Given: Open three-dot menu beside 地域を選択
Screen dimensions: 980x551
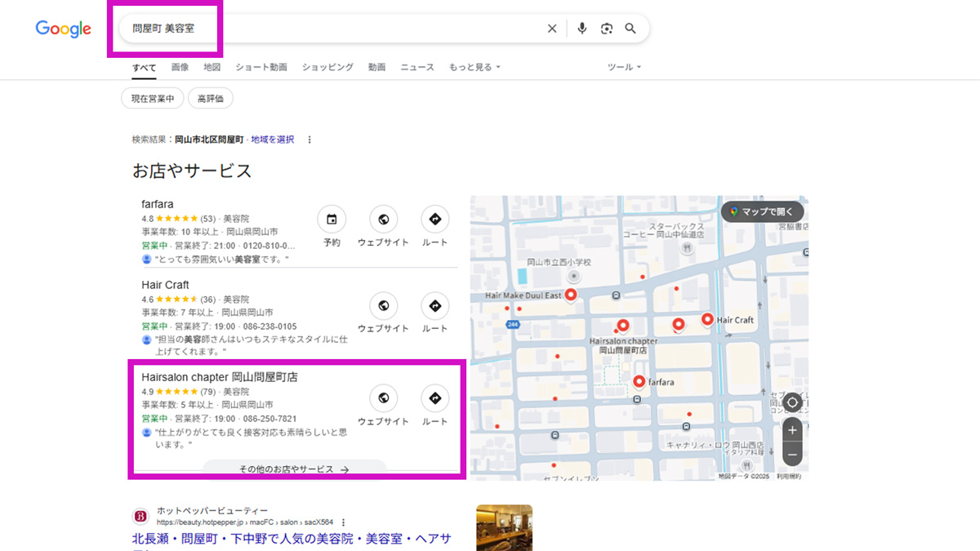Looking at the screenshot, I should tap(310, 140).
